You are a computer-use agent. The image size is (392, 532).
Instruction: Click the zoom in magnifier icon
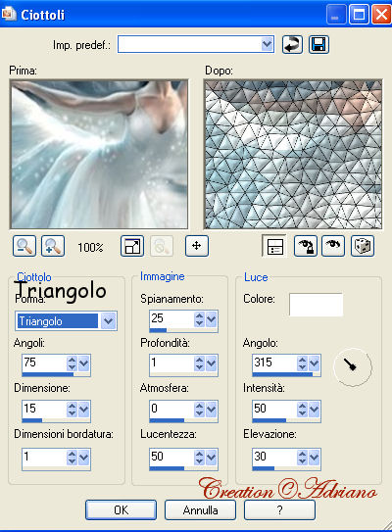(x=53, y=246)
